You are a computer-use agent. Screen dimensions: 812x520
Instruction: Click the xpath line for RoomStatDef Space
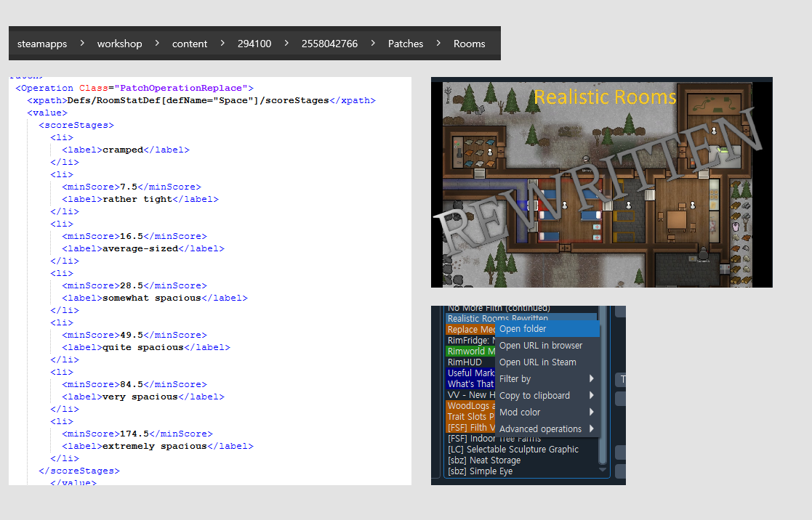(201, 100)
